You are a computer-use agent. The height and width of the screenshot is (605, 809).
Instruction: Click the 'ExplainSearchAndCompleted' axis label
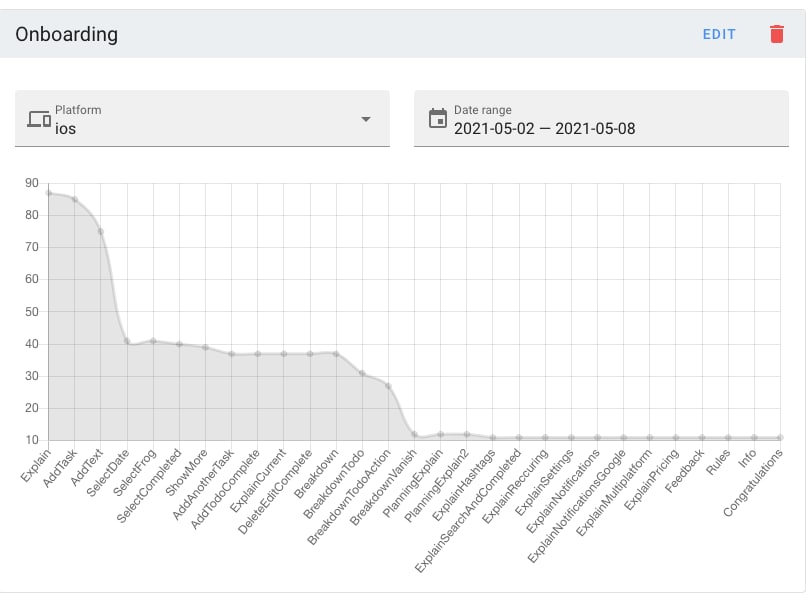pos(467,511)
